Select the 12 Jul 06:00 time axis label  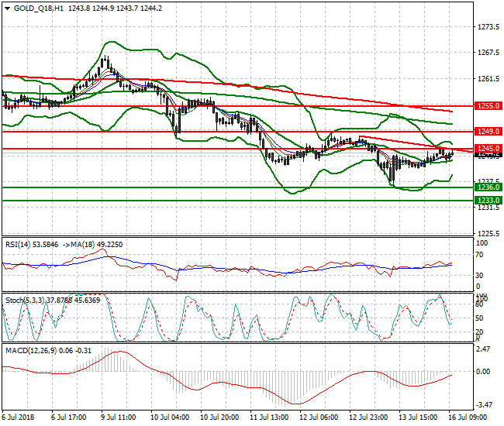(x=319, y=417)
